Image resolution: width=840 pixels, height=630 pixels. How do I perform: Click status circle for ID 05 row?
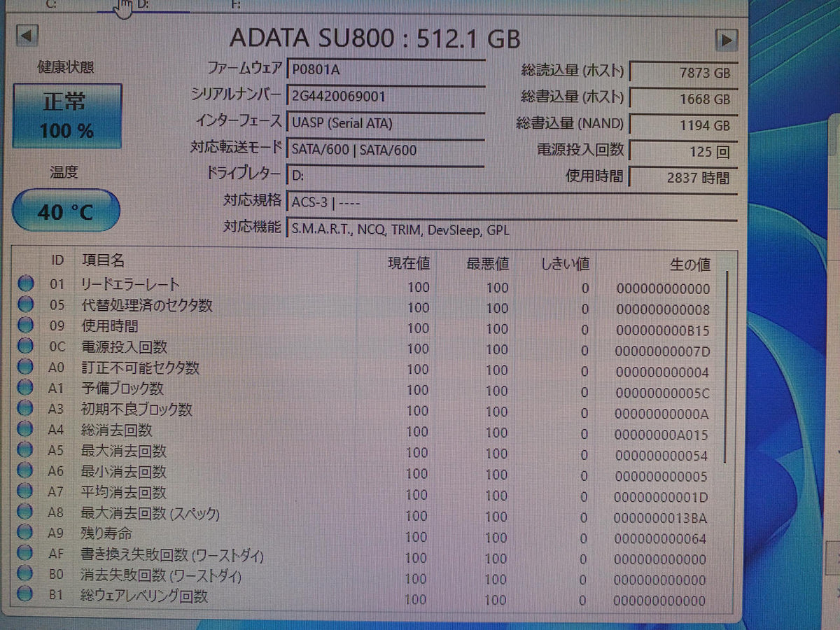click(26, 304)
